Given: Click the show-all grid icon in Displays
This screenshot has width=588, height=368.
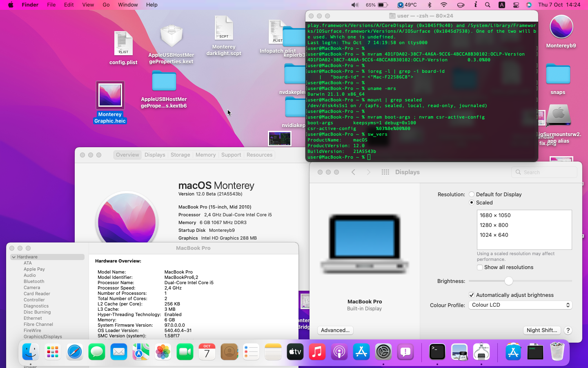Looking at the screenshot, I should coord(385,172).
